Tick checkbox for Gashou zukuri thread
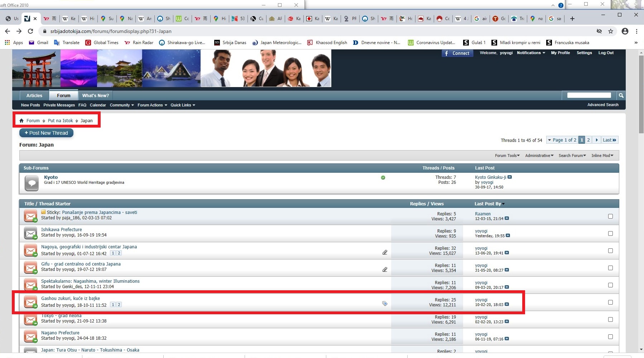 [610, 302]
